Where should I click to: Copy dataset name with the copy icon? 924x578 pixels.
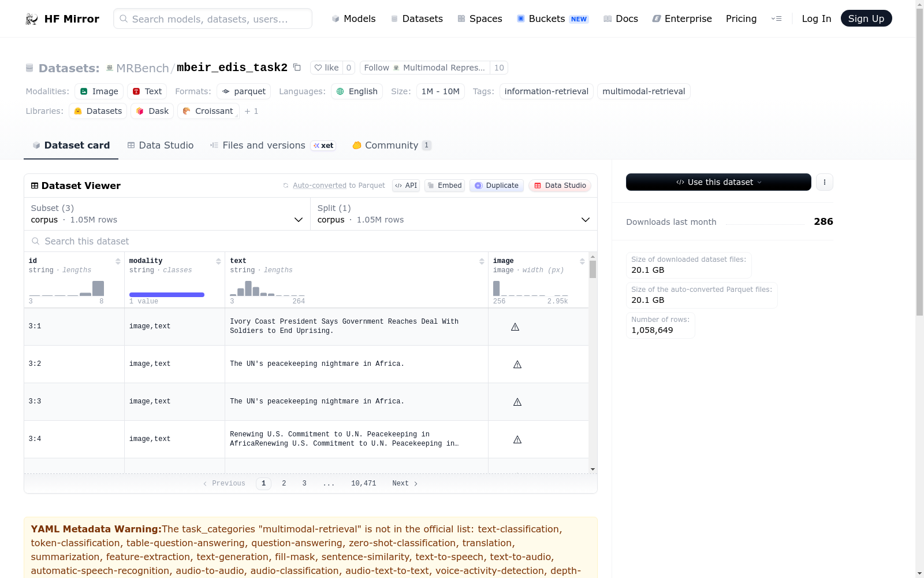(297, 67)
